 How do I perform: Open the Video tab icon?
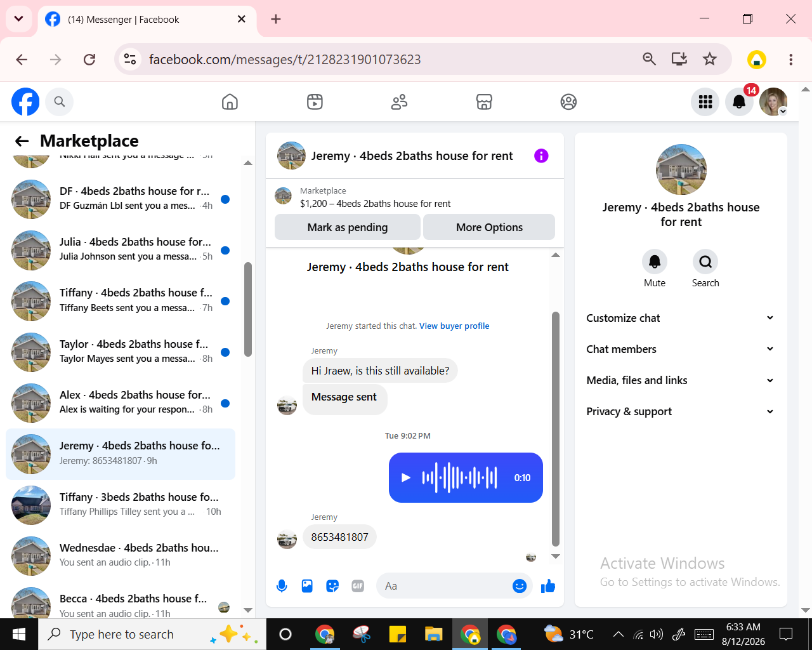pyautogui.click(x=315, y=102)
